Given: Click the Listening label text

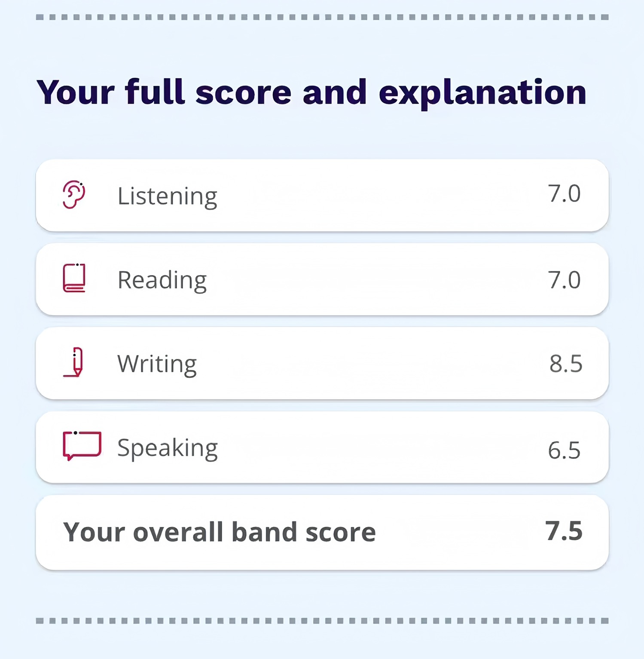Looking at the screenshot, I should pos(168,197).
